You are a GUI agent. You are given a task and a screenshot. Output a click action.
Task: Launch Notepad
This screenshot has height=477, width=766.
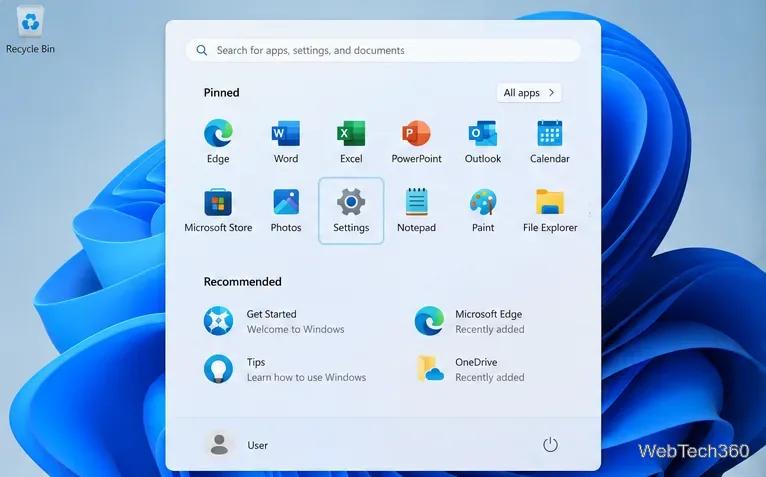[416, 211]
